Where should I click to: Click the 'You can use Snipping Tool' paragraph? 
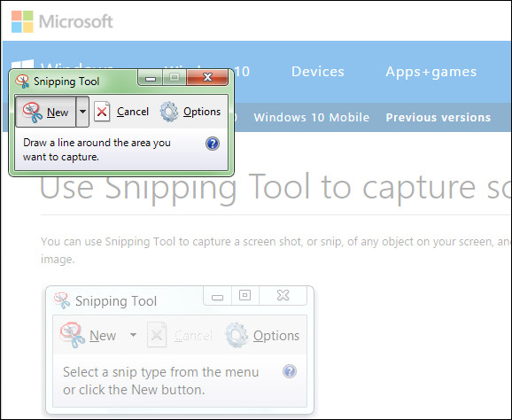(x=275, y=250)
